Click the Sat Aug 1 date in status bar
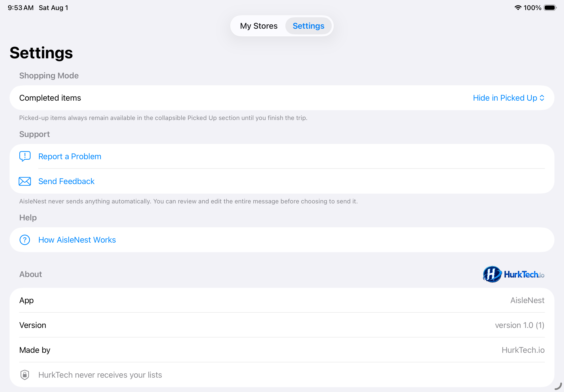 (53, 8)
